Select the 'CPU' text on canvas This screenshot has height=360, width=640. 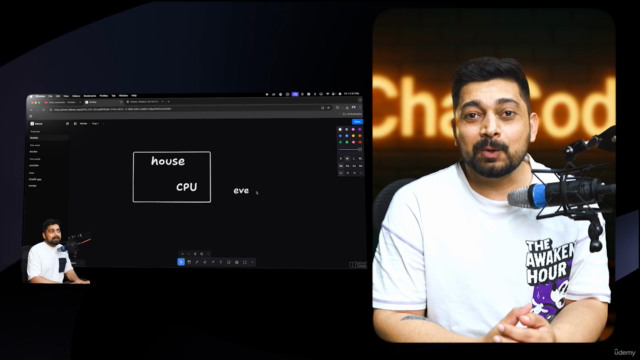187,187
